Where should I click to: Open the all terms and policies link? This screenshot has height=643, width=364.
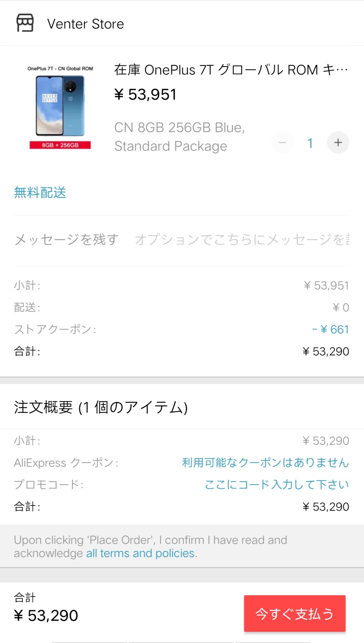[140, 553]
